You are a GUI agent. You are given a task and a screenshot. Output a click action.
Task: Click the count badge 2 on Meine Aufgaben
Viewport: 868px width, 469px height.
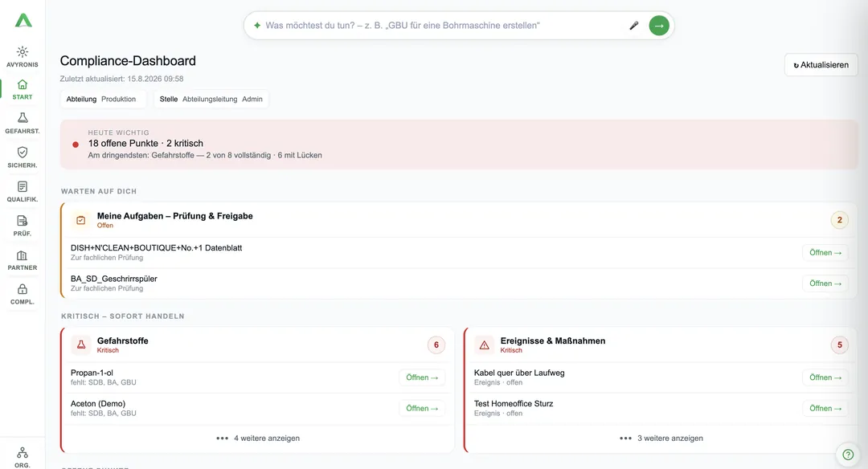point(839,220)
